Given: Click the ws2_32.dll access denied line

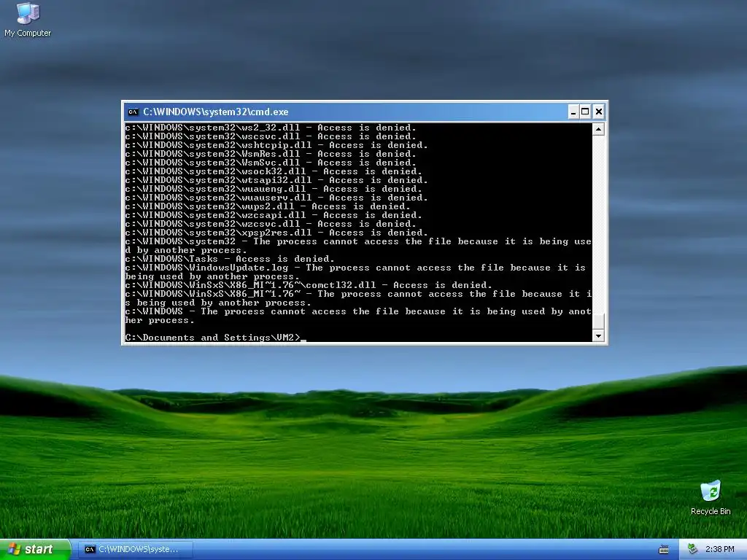Looking at the screenshot, I should [x=271, y=128].
